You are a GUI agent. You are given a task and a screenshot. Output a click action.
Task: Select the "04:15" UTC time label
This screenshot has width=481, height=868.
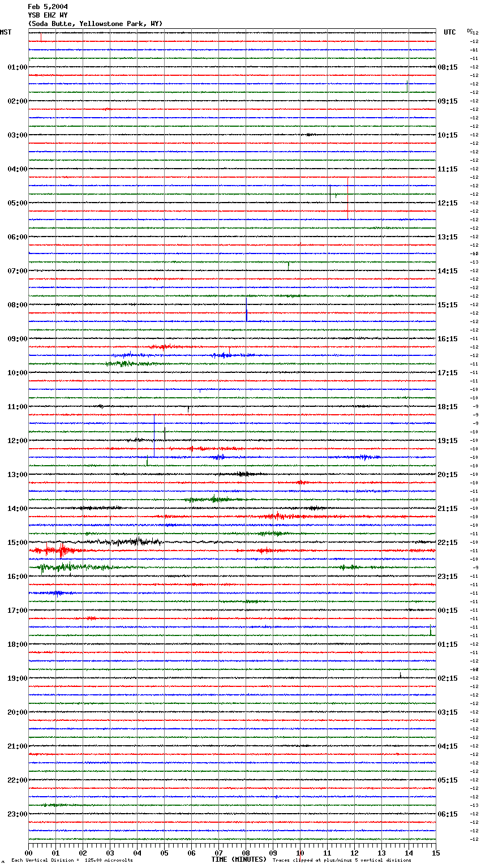click(x=448, y=746)
